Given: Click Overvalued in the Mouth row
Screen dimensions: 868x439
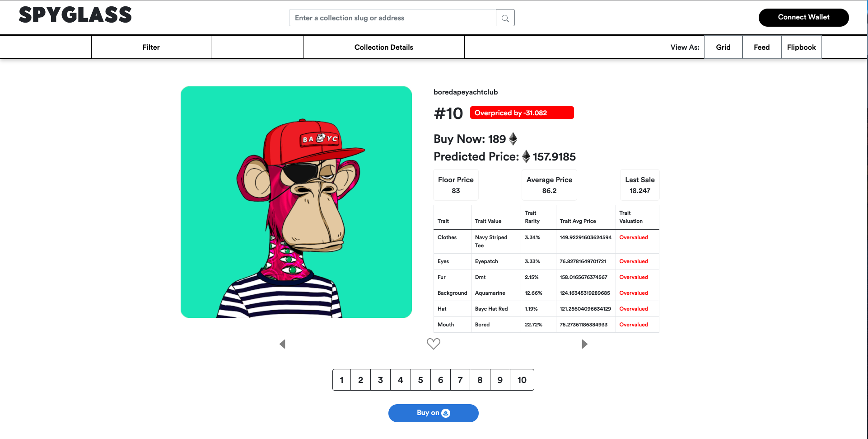Looking at the screenshot, I should [x=634, y=325].
